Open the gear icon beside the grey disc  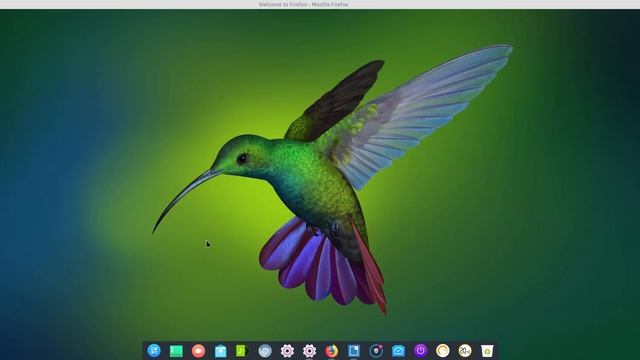pyautogui.click(x=287, y=351)
